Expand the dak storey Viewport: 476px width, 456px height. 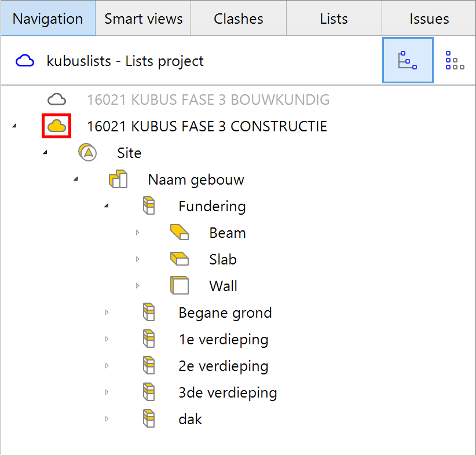click(x=107, y=419)
